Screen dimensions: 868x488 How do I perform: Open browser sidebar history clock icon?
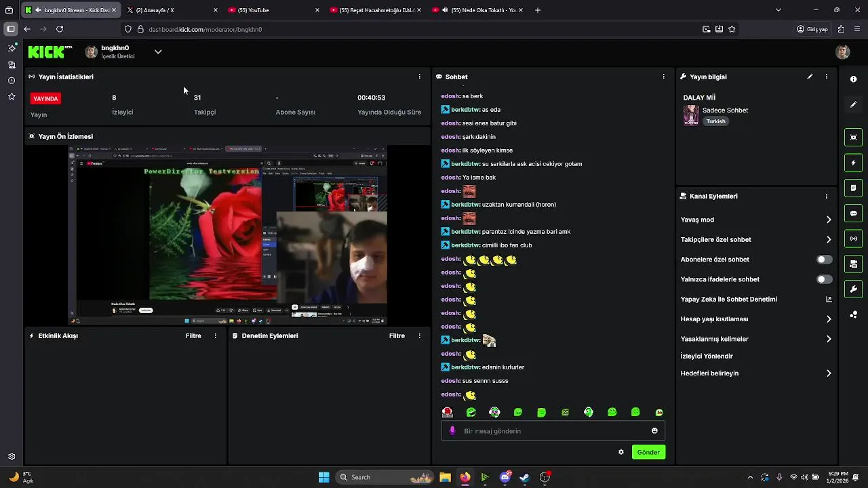point(12,81)
